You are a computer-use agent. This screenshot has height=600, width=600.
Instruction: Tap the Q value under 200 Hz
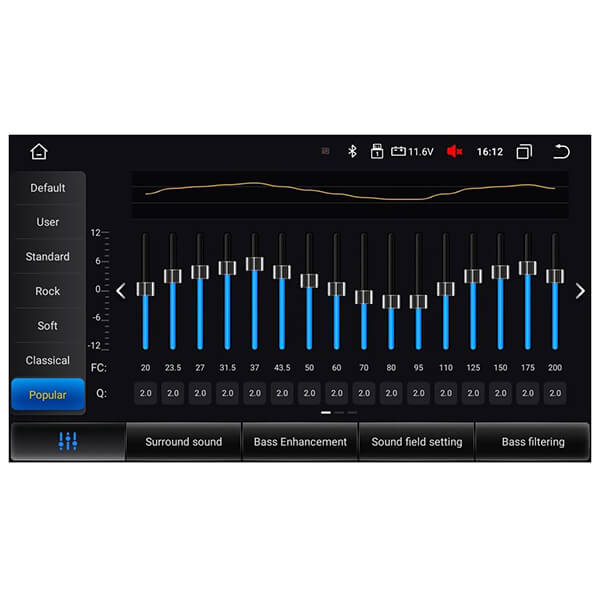point(555,393)
